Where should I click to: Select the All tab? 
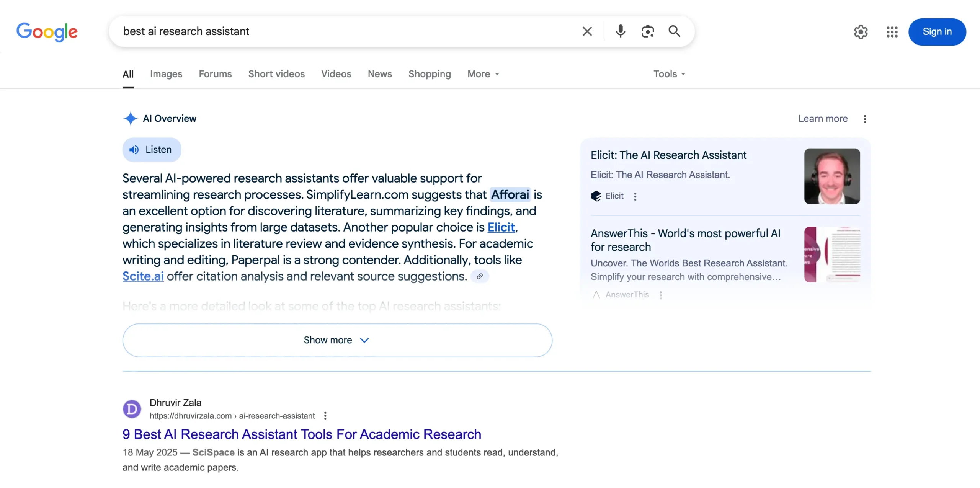coord(128,74)
